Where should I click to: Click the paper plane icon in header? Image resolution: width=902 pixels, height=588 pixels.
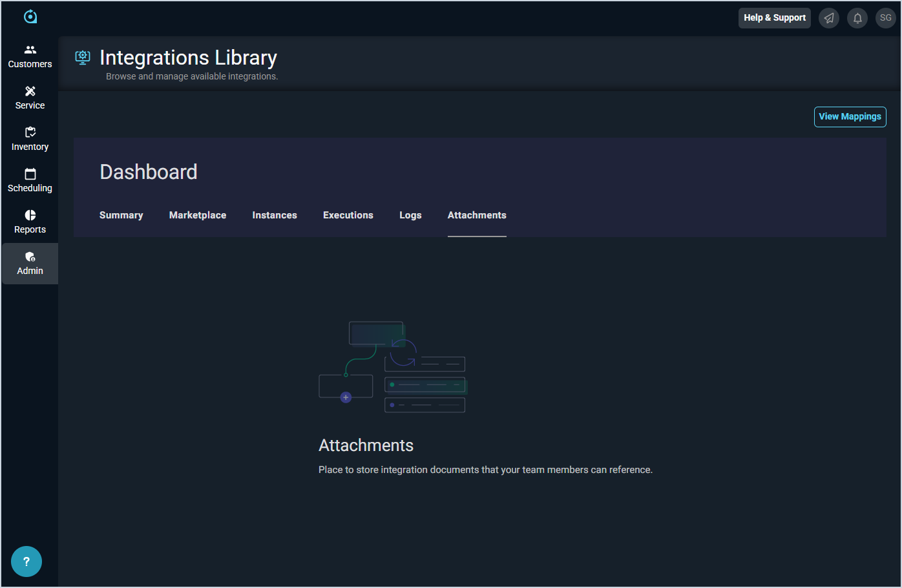coord(829,18)
